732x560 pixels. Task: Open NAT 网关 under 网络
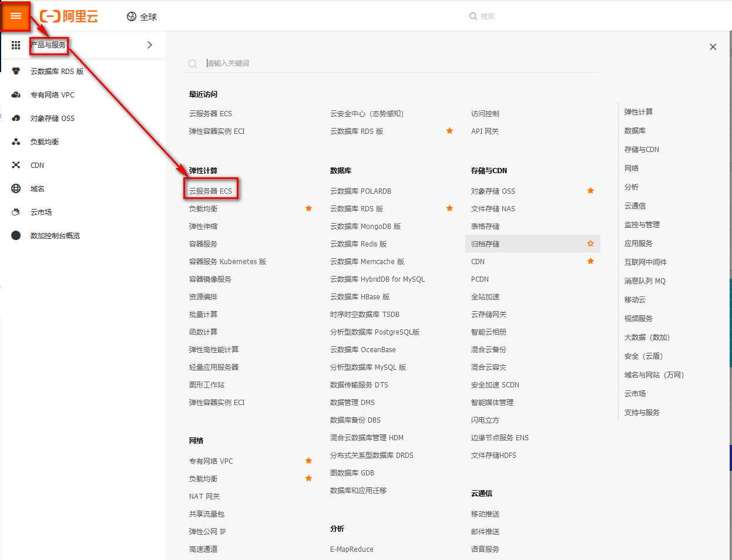point(204,496)
